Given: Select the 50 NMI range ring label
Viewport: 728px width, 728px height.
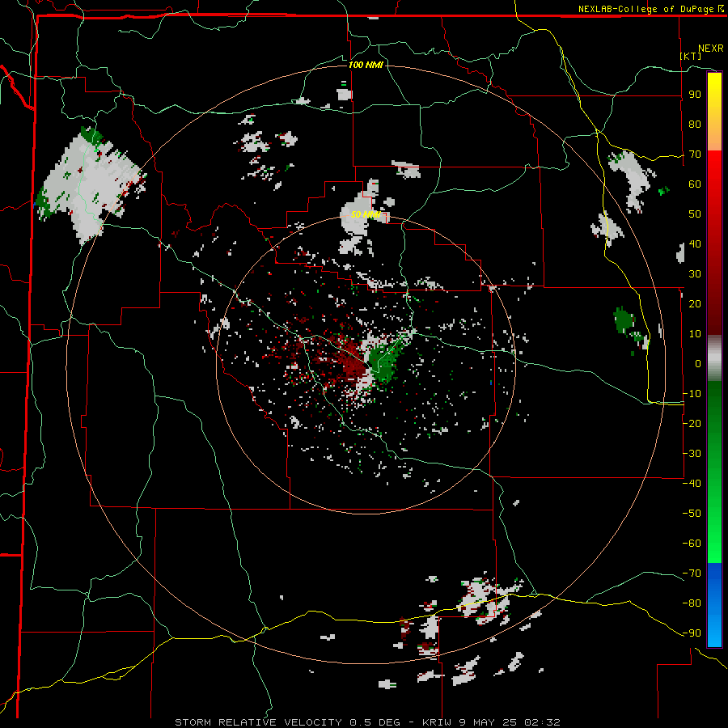Looking at the screenshot, I should click(x=366, y=214).
